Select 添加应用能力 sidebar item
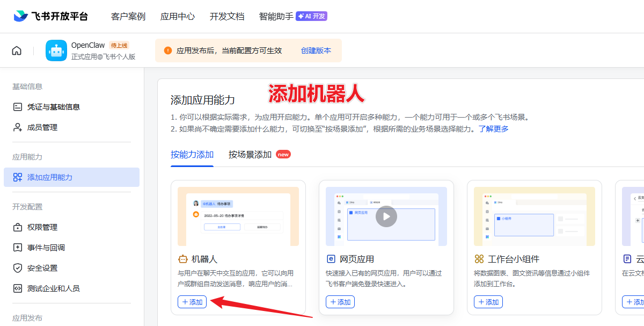Screen dimensions: 644x326 (x=49, y=177)
